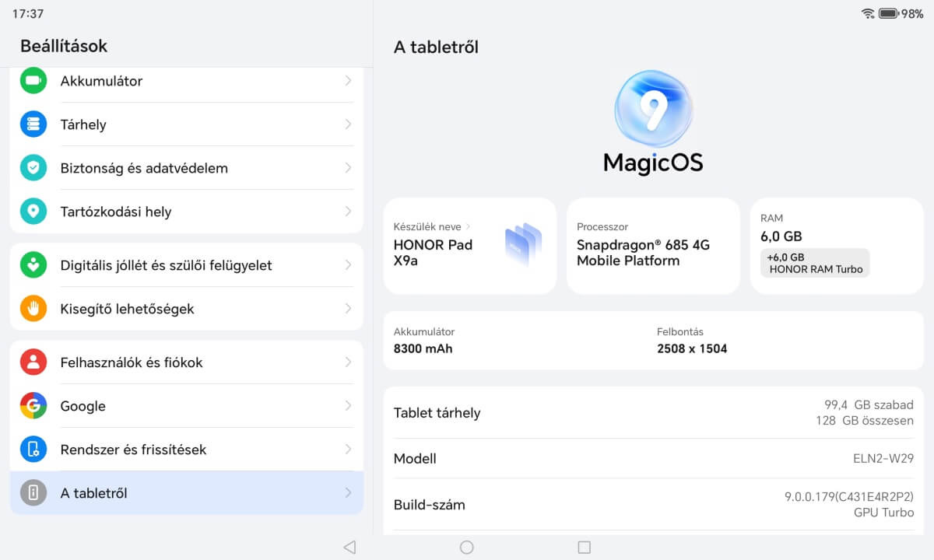934x560 pixels.
Task: Tap the blue Tárhely storage icon
Action: pos(33,124)
